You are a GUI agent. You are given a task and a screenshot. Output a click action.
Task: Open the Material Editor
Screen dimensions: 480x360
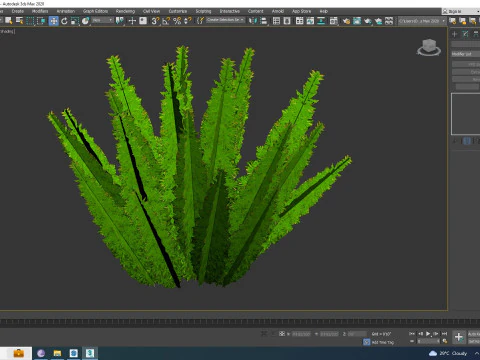pyautogui.click(x=333, y=21)
